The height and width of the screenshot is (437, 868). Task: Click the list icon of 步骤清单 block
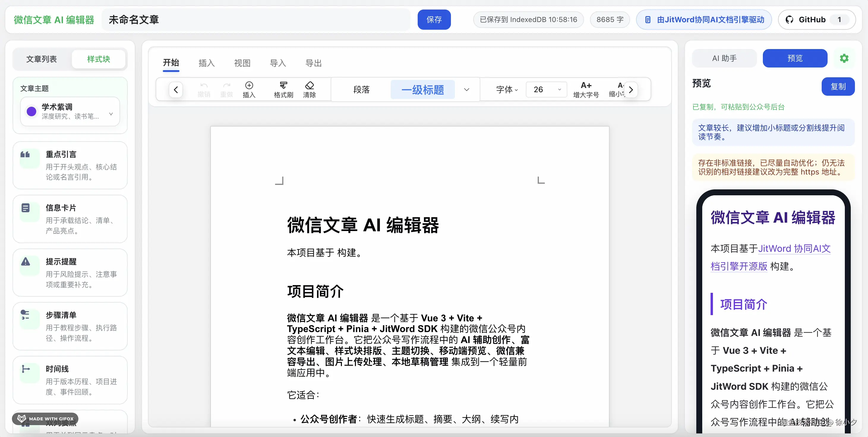tap(25, 315)
